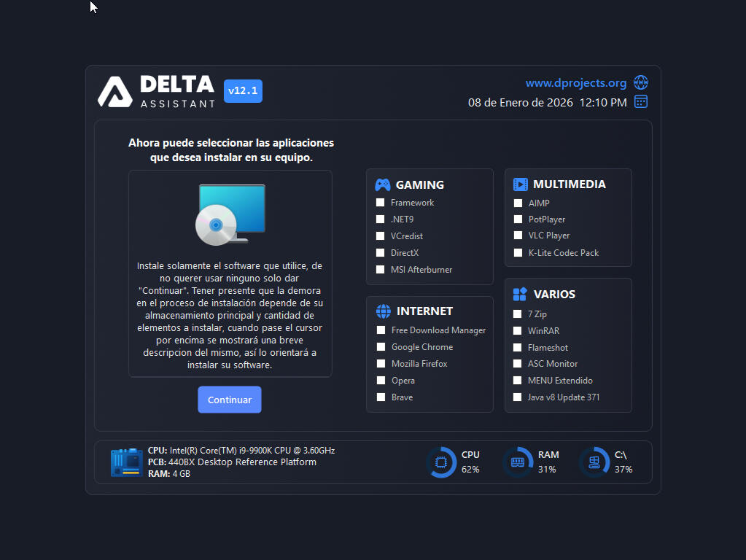Click the calendar icon beside the date

[640, 102]
